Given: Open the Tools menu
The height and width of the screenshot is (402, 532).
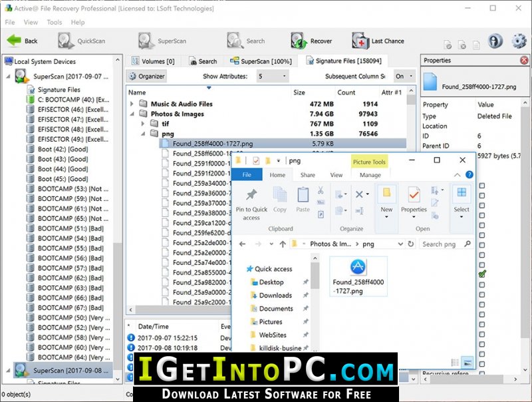Looking at the screenshot, I should [x=55, y=22].
